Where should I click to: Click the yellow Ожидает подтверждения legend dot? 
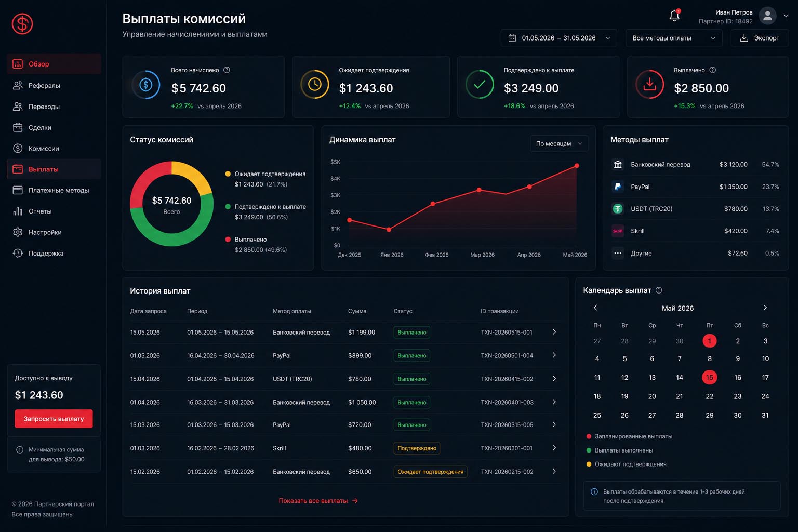[228, 174]
